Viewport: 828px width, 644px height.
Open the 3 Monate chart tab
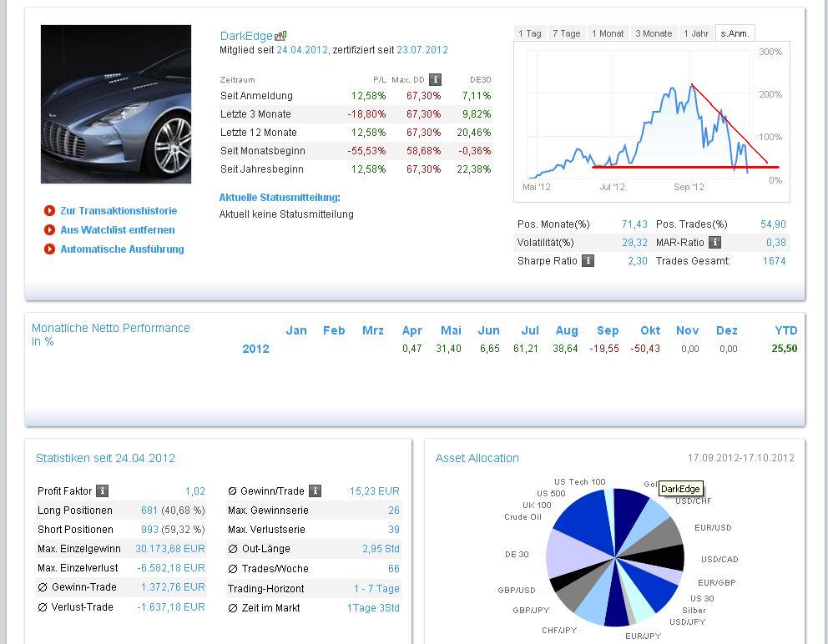tap(654, 33)
